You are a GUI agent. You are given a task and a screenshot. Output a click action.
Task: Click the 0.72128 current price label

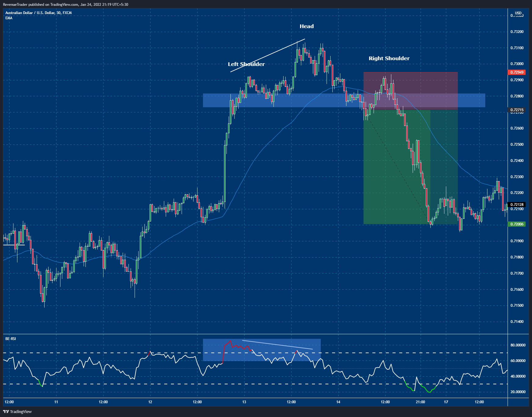click(x=516, y=205)
